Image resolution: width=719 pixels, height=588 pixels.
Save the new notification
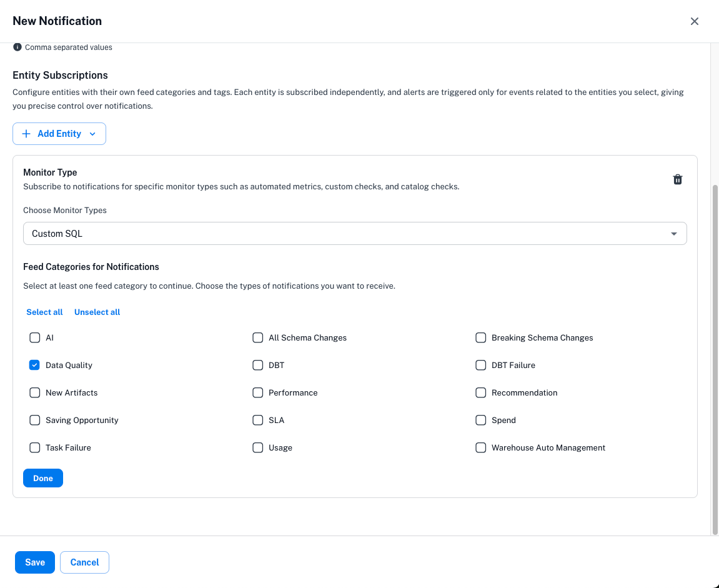click(35, 562)
